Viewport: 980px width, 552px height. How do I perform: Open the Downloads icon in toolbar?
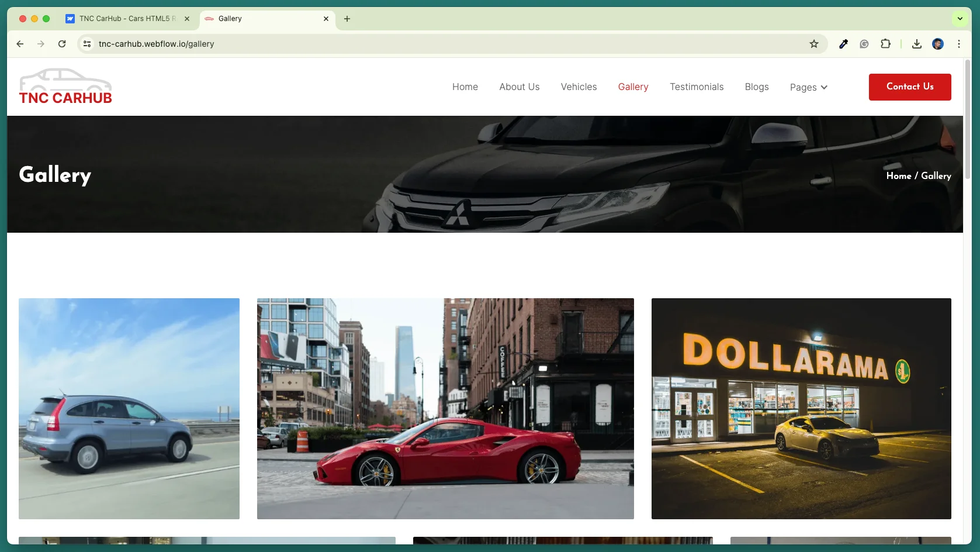click(917, 44)
